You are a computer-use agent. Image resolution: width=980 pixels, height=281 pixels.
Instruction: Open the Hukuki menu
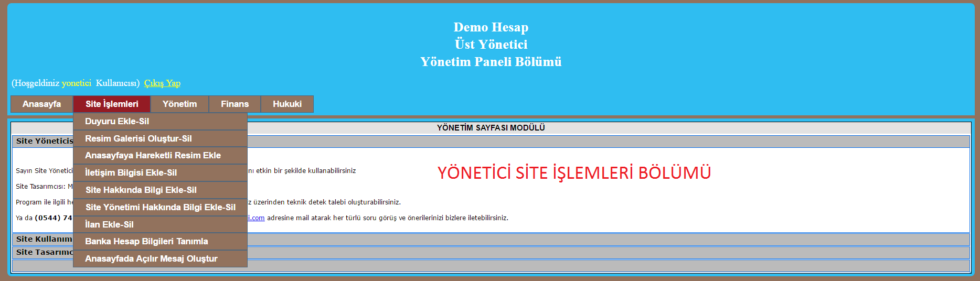pos(287,104)
